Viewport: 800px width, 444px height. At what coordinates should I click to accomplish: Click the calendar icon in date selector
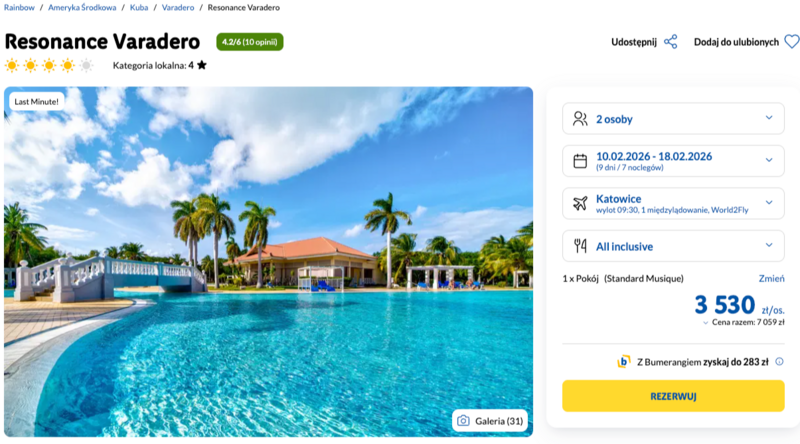click(x=580, y=161)
